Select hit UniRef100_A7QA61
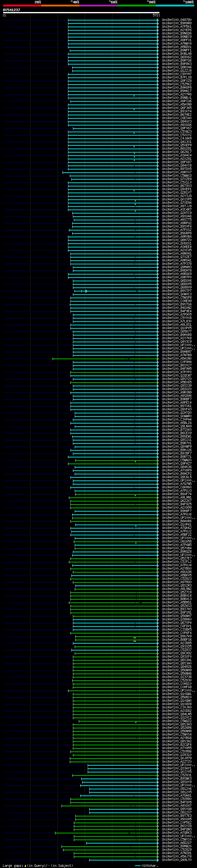Viewport: 197px width, 868px height. click(x=177, y=795)
